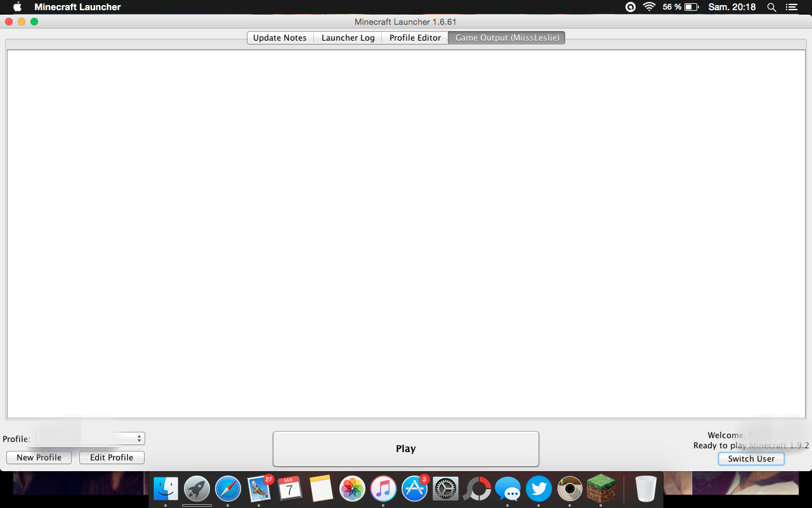Open the camera lens dock icon
This screenshot has width=812, height=508.
pyautogui.click(x=570, y=488)
